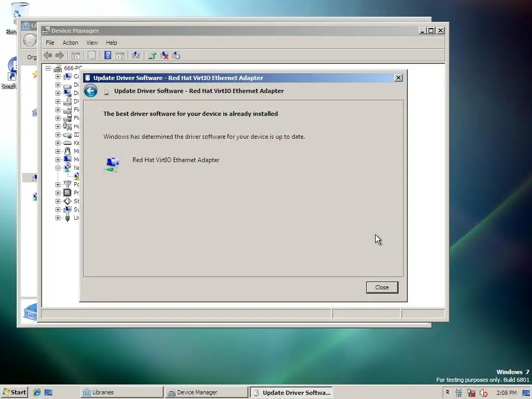Select the Processors chip icon in the tree
Screen dimensions: 532x399
tap(68, 193)
